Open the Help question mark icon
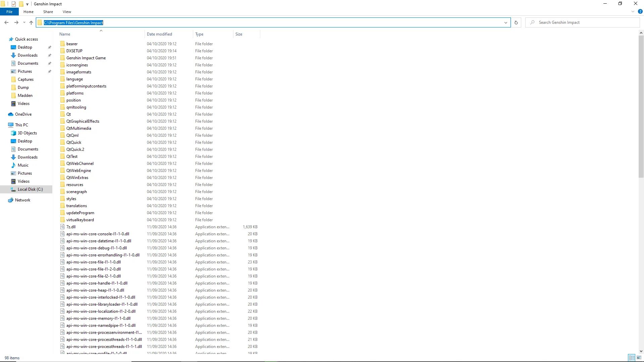644x362 pixels. (x=640, y=11)
